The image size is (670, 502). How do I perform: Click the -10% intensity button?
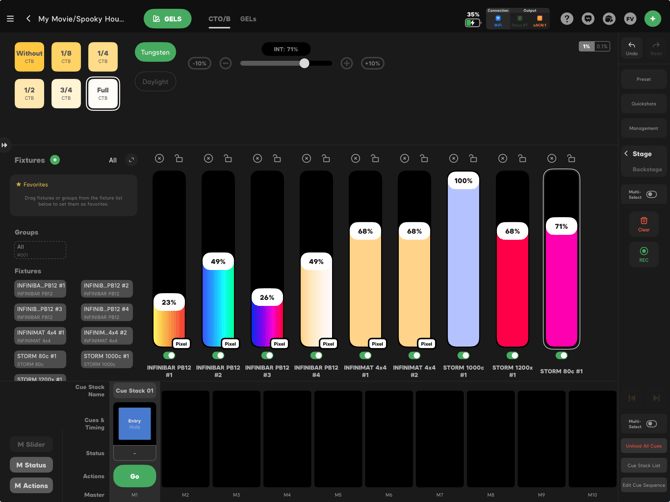[x=200, y=63]
